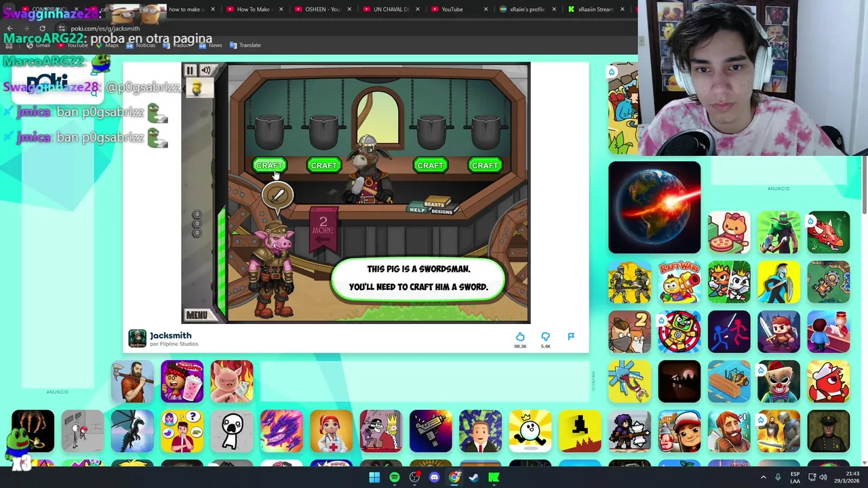
Task: Click the sword order bubble above the pig
Action: coord(277,196)
